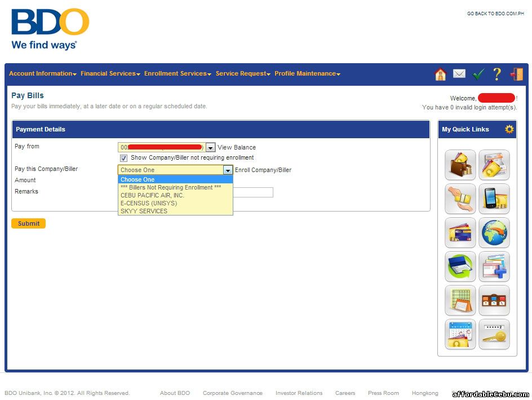This screenshot has width=532, height=400.
Task: Click View Balance link
Action: coord(237,147)
